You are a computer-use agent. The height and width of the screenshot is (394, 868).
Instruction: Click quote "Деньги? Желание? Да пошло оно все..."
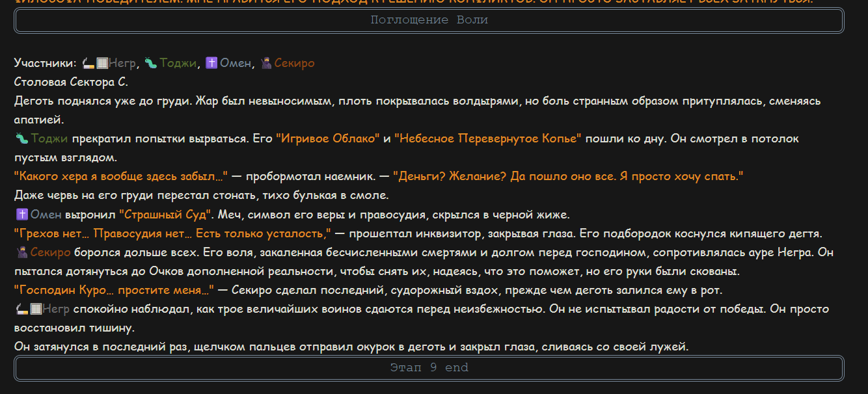point(568,176)
